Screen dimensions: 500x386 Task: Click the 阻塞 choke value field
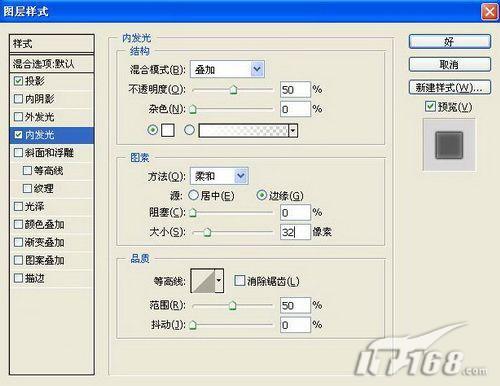pos(295,213)
